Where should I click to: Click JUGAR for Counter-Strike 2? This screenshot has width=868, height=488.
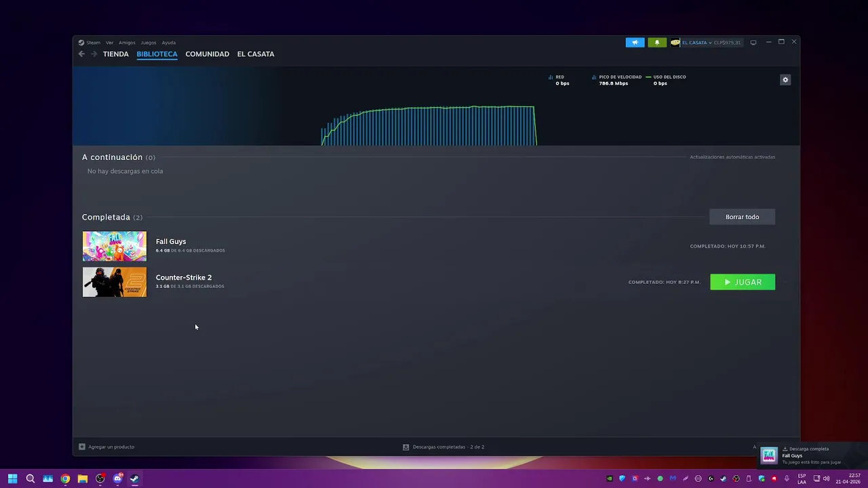[x=743, y=282]
